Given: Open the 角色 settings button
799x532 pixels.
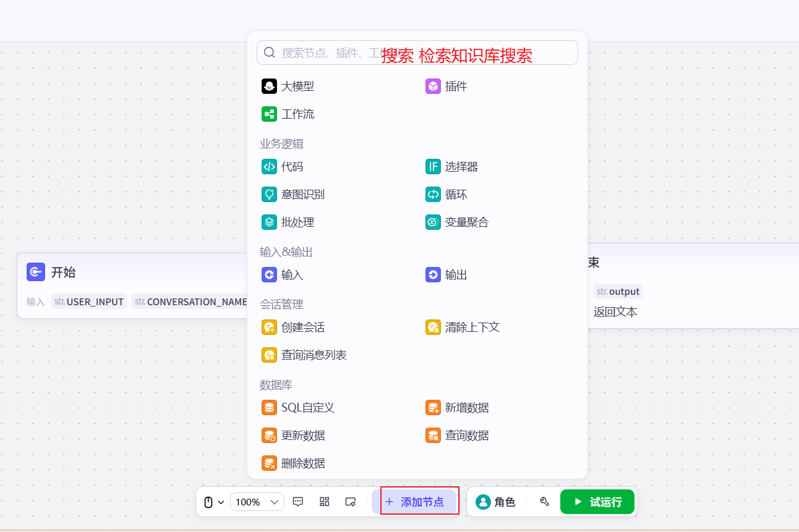Looking at the screenshot, I should (495, 502).
